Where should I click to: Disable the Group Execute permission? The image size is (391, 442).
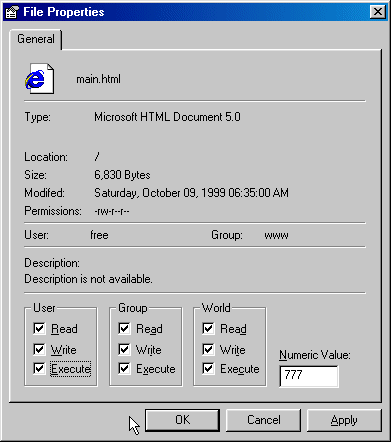coord(124,369)
